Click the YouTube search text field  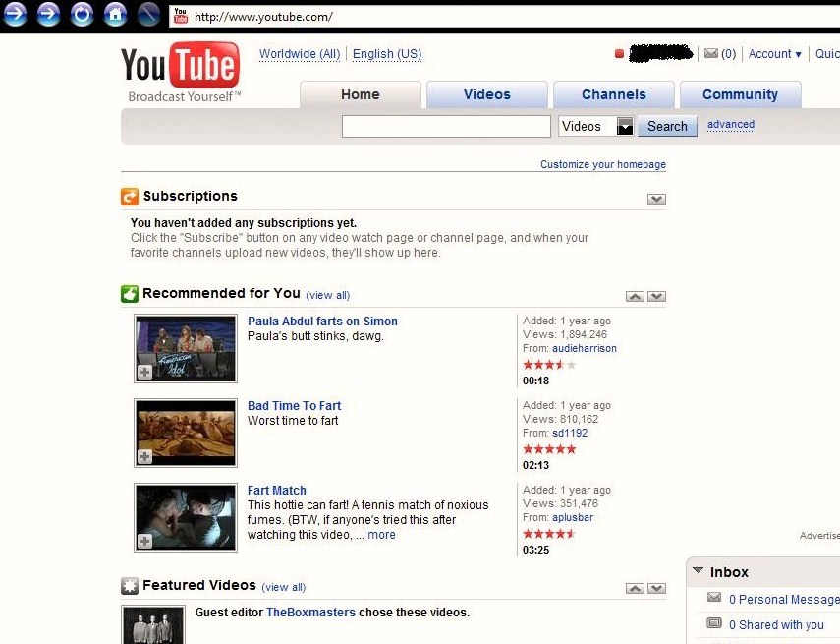point(446,127)
